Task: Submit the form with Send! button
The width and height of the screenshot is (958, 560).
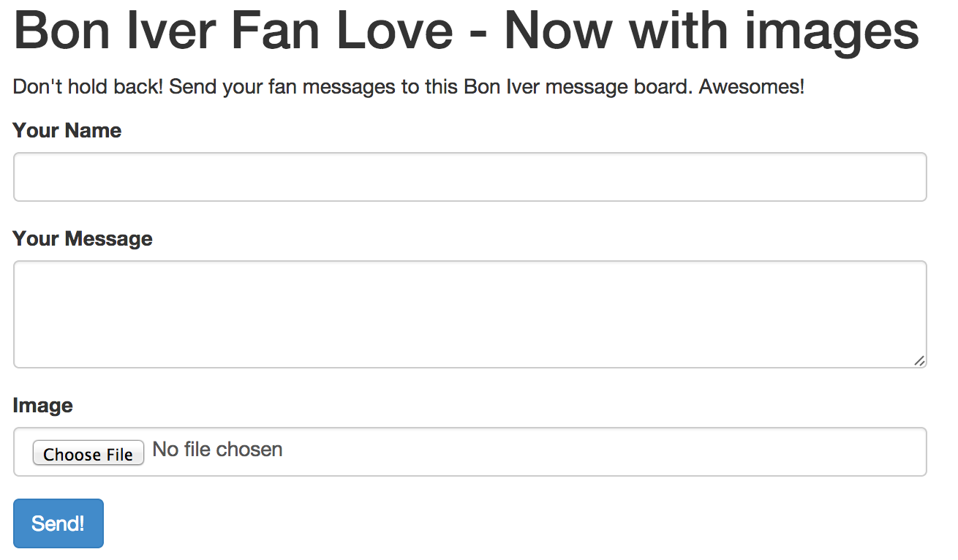Action: (x=59, y=523)
